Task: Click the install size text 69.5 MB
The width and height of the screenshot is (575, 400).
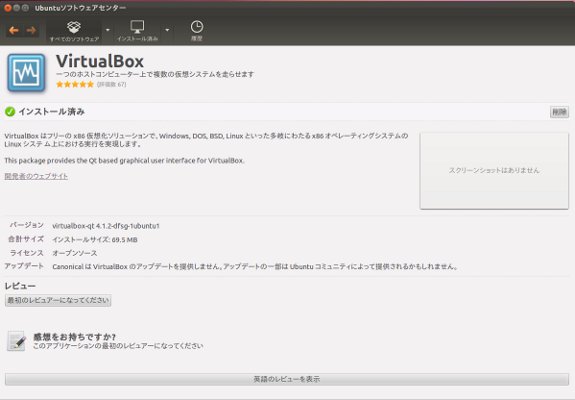Action: [x=124, y=240]
